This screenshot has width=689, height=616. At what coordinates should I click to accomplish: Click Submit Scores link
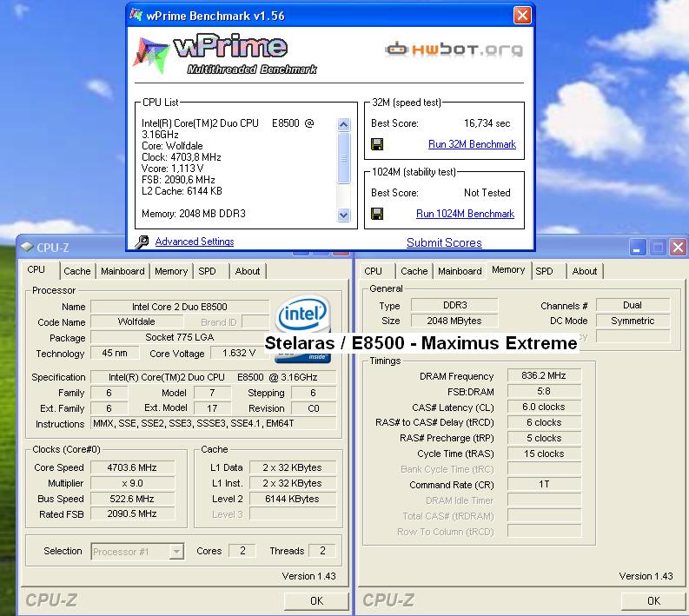click(x=444, y=242)
